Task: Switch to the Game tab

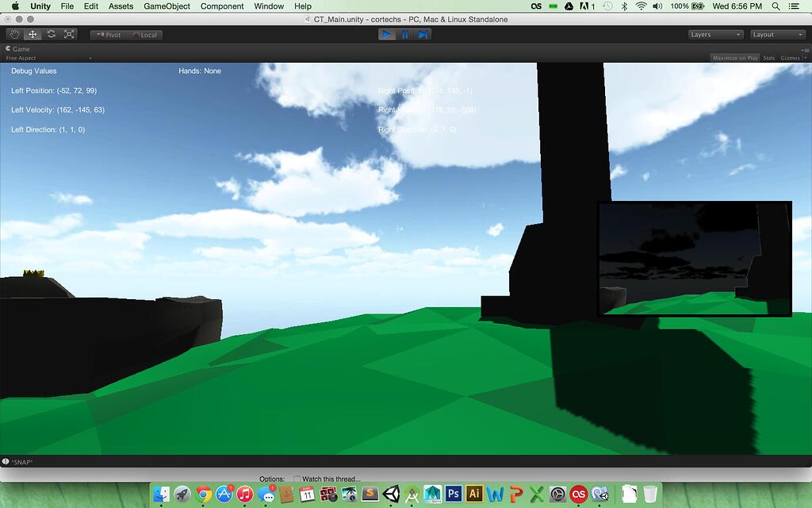Action: [x=18, y=48]
